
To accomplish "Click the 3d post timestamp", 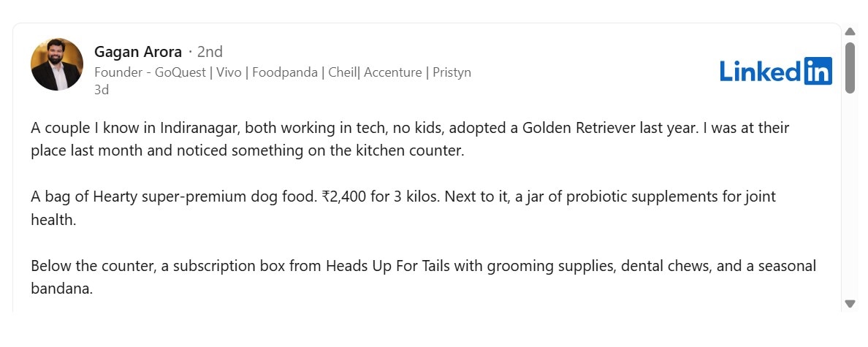I will (102, 90).
